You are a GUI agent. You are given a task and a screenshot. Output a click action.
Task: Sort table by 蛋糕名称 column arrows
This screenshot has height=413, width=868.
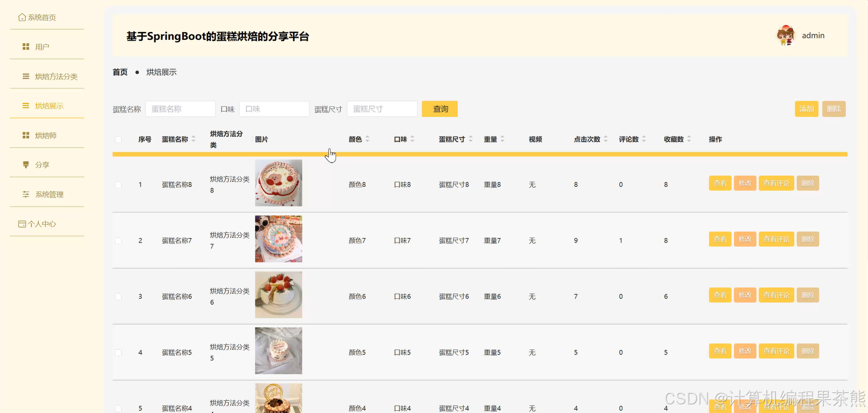[x=194, y=139]
